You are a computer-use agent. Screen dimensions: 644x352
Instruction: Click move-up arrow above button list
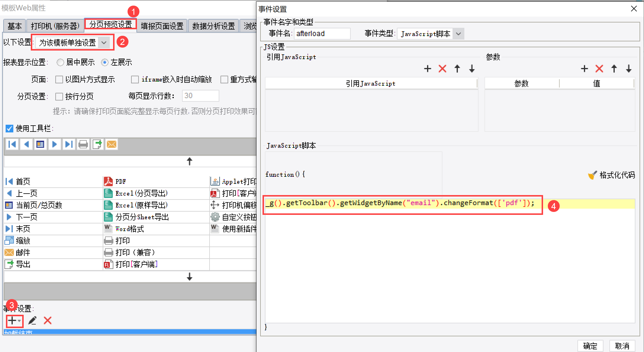(189, 161)
